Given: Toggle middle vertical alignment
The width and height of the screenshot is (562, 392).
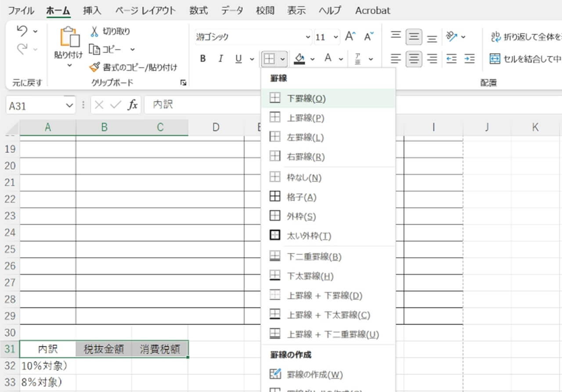Looking at the screenshot, I should (x=414, y=37).
